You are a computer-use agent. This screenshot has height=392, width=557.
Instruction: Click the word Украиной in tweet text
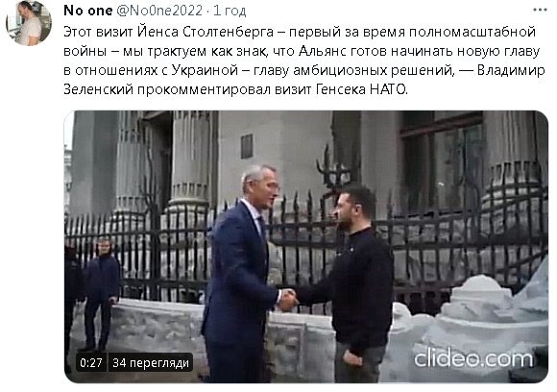(205, 70)
